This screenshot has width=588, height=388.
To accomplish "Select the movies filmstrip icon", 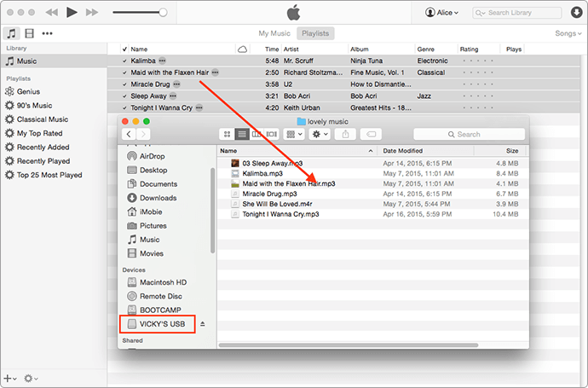I will coord(29,33).
